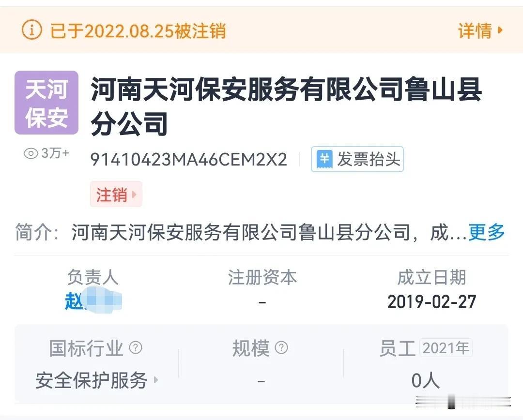The width and height of the screenshot is (523, 420).
Task: Click the question mark next to 规模
Action: pos(281,348)
